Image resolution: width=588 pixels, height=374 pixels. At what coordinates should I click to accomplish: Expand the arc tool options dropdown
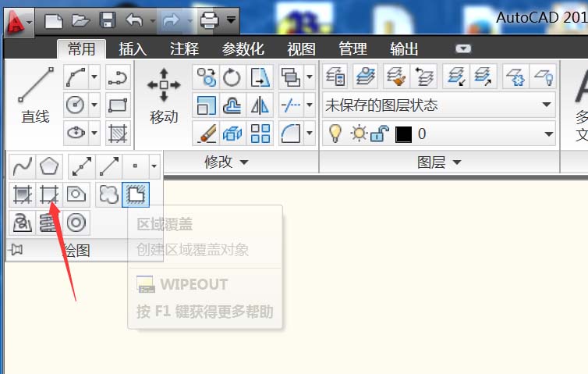pos(94,77)
